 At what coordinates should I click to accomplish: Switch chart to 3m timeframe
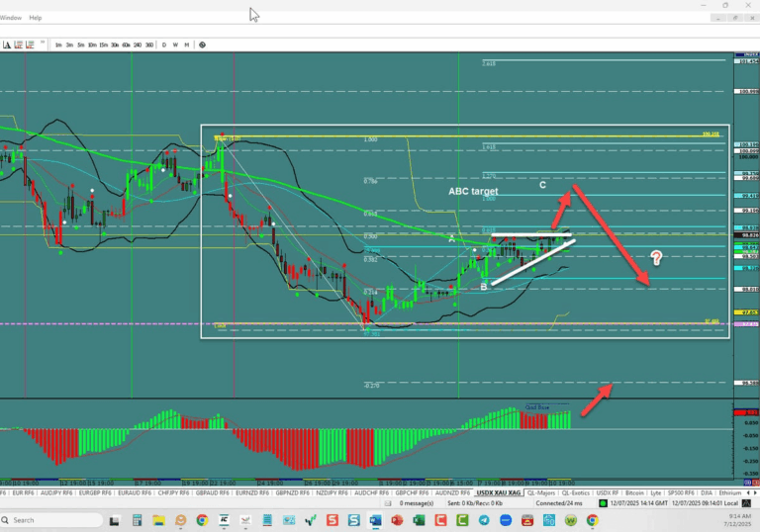pyautogui.click(x=69, y=45)
